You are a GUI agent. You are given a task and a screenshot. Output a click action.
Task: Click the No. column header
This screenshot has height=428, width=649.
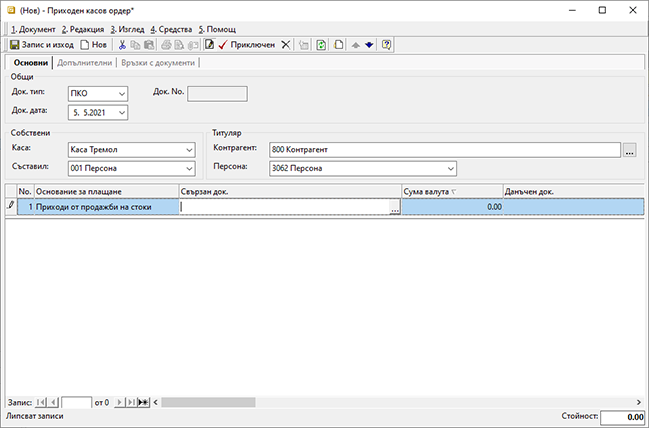click(x=26, y=192)
